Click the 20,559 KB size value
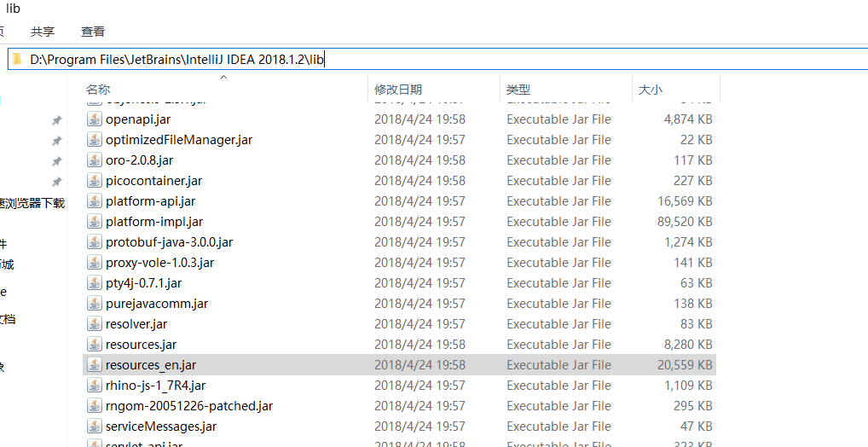868x447 pixels. tap(684, 365)
